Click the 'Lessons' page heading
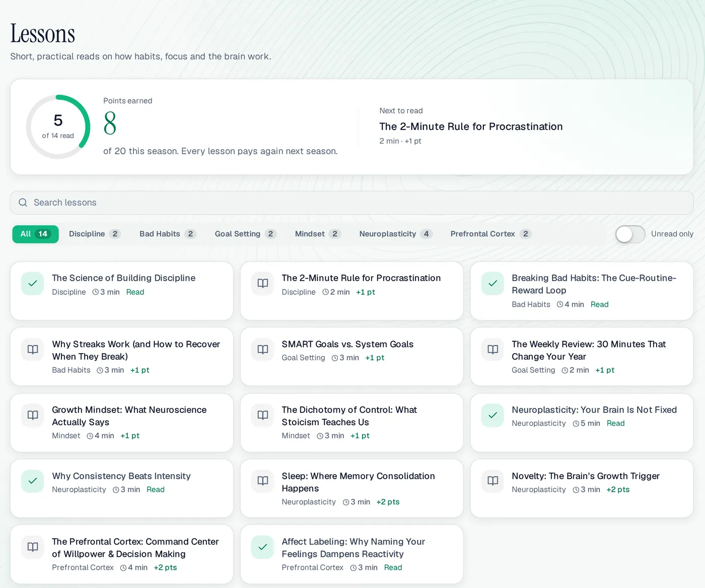This screenshot has width=705, height=588. point(43,34)
